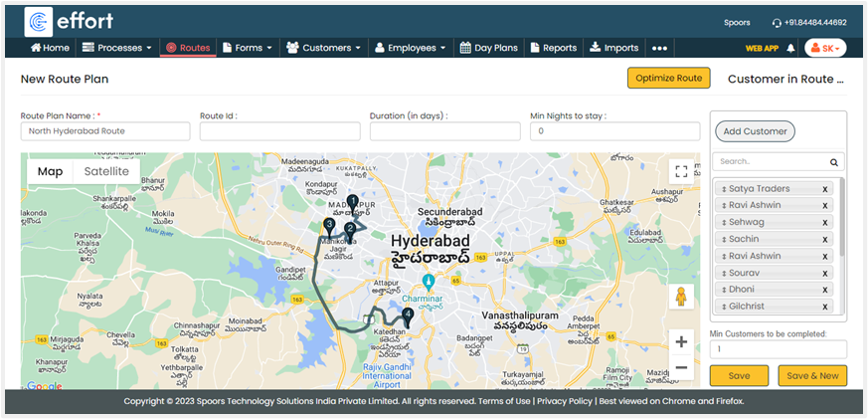Open the Customers dropdown menu
868x419 pixels.
tap(324, 48)
